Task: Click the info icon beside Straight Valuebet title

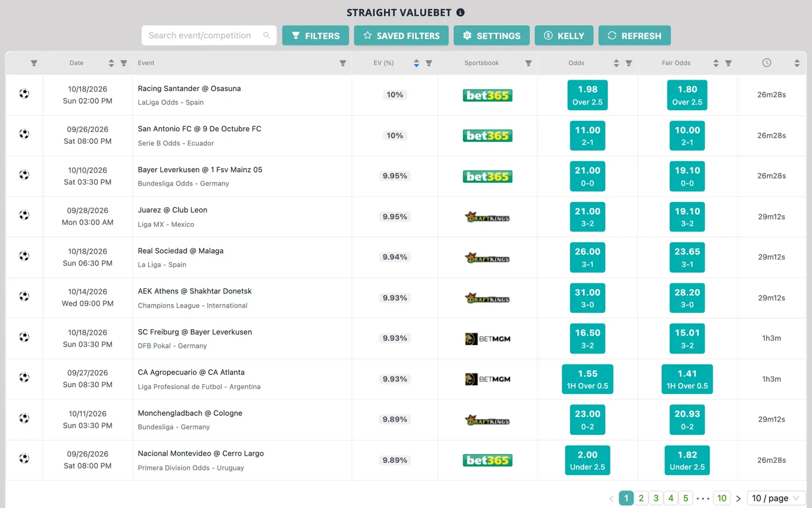Action: (x=460, y=12)
